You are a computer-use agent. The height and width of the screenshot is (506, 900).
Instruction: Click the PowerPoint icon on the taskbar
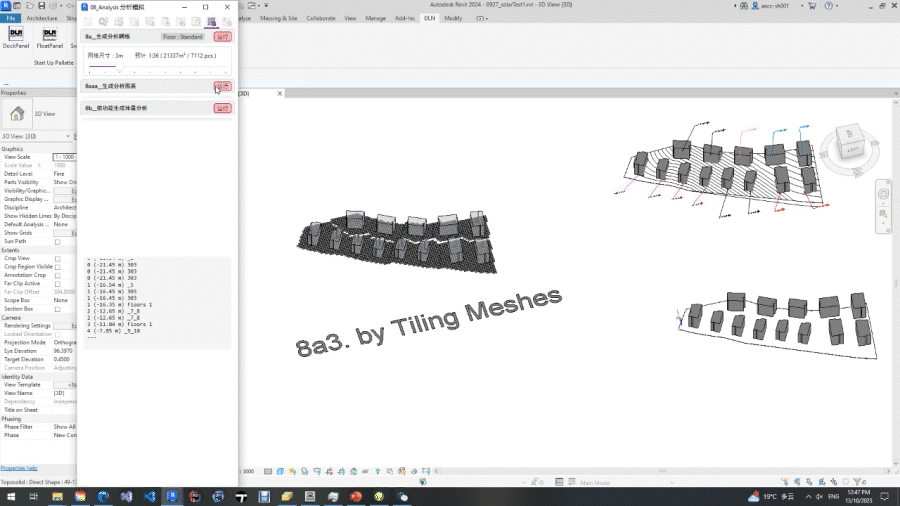[356, 496]
